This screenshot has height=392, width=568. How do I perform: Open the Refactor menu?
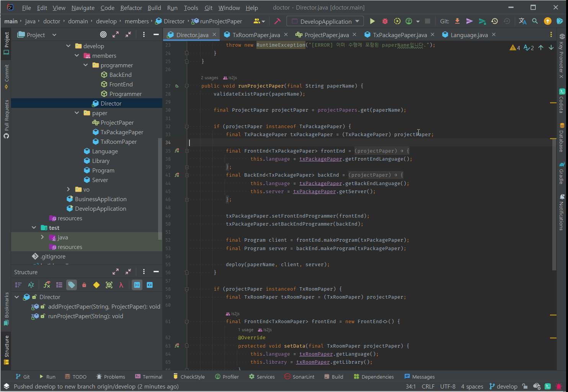(131, 8)
